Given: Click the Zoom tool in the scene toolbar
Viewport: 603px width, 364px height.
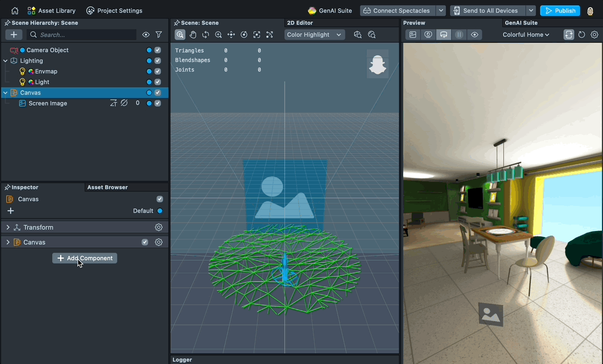Looking at the screenshot, I should 218,34.
